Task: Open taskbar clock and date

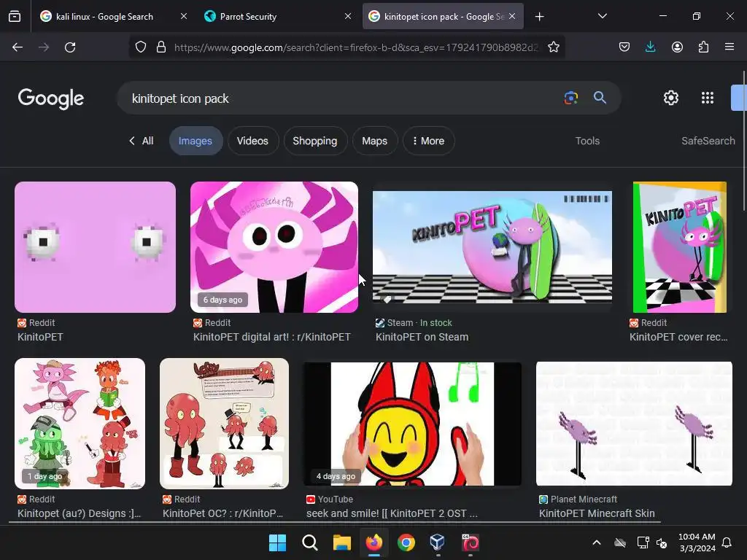Action: click(x=697, y=542)
